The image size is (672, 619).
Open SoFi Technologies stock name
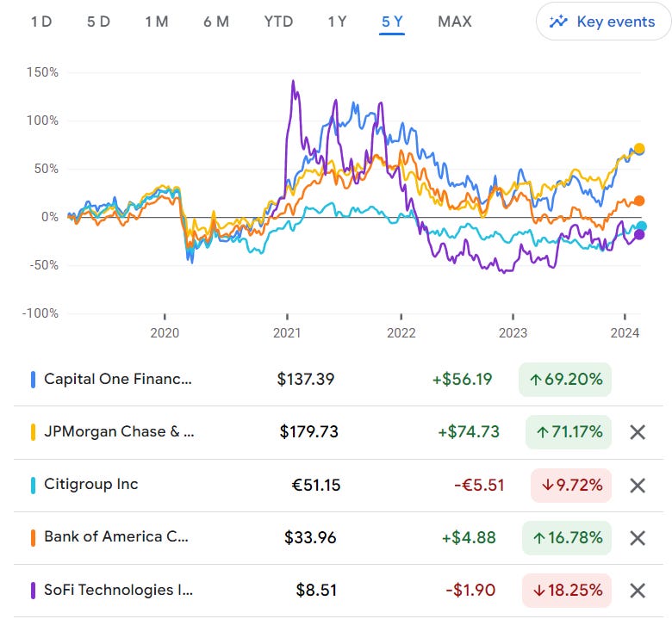118,590
